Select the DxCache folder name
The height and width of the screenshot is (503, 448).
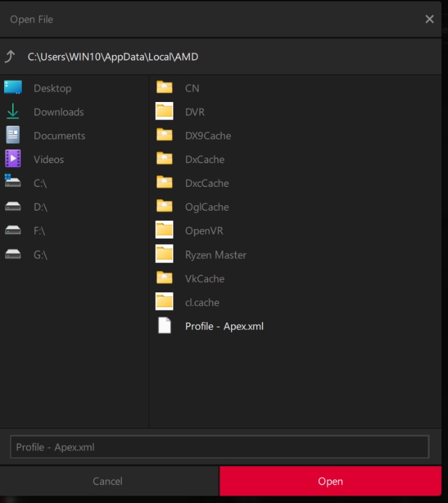[x=205, y=160]
